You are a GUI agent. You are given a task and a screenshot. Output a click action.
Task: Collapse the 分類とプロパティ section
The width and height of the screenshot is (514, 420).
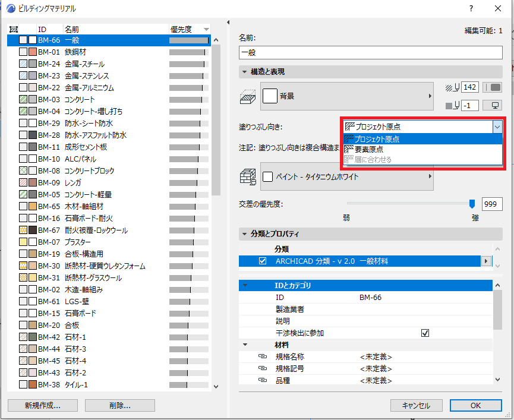(x=245, y=234)
